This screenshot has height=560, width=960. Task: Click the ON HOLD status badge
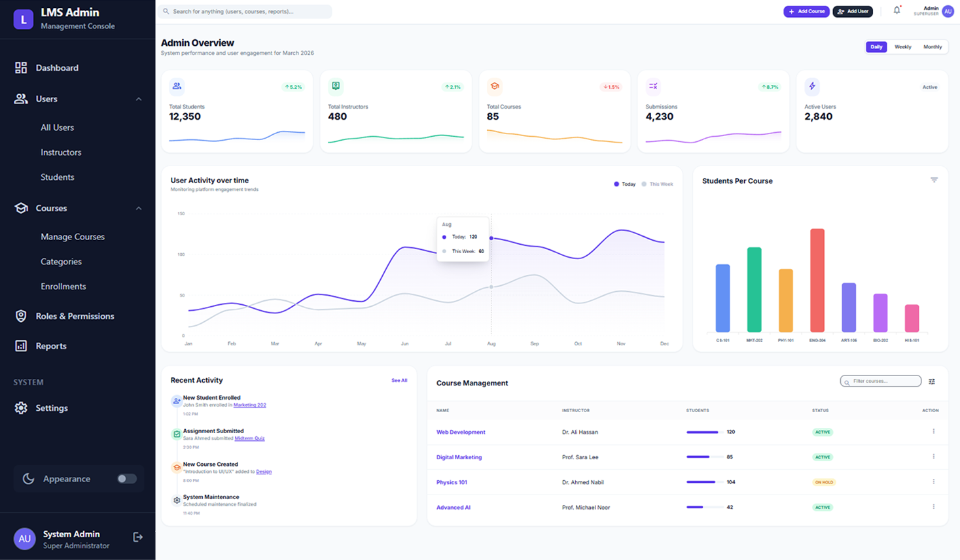[x=824, y=483]
